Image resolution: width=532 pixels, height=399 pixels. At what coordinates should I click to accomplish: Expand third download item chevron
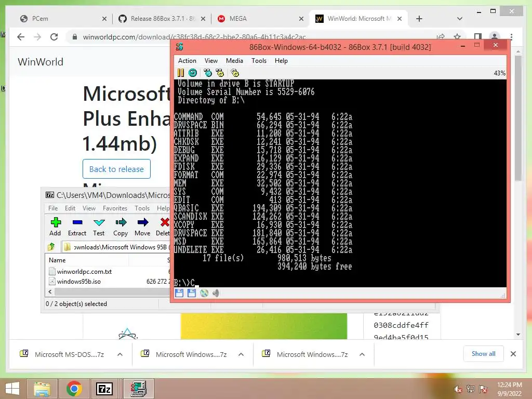click(362, 354)
